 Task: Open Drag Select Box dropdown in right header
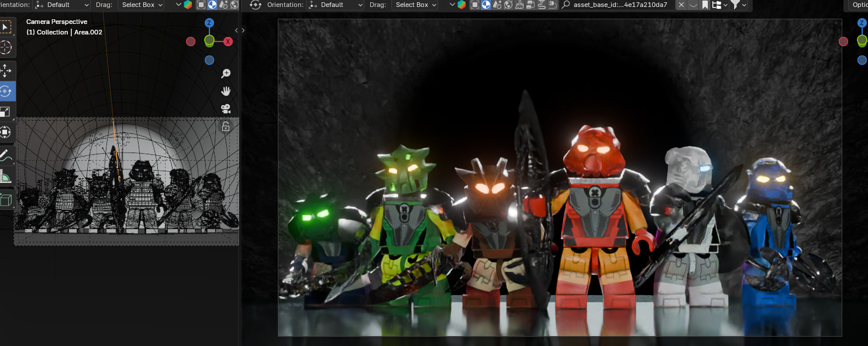[416, 5]
